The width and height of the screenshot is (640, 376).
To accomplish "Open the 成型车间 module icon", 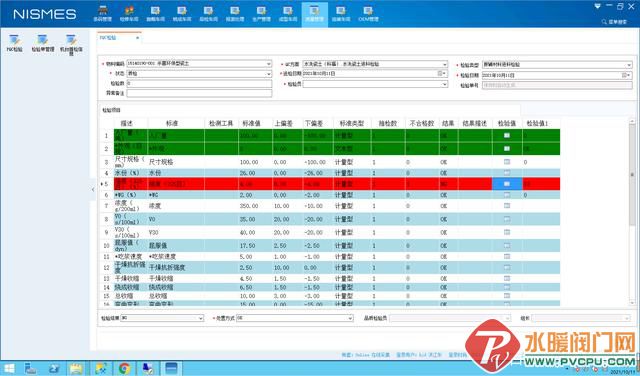I will point(288,13).
